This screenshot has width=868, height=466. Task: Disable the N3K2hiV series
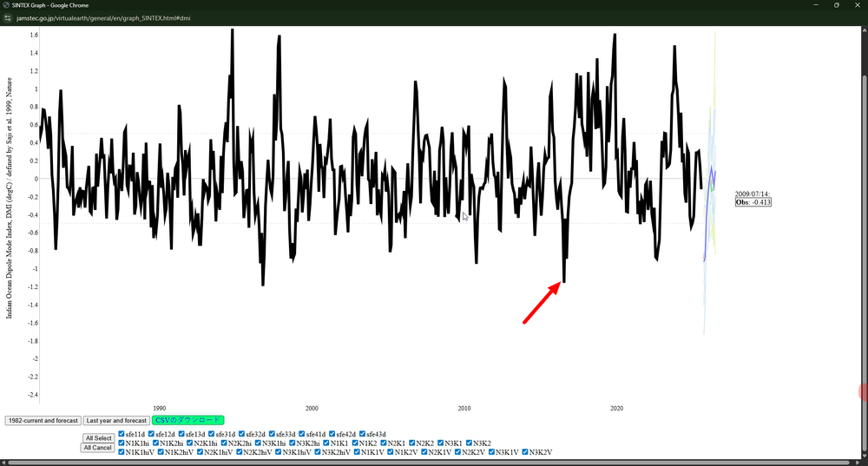click(x=318, y=451)
